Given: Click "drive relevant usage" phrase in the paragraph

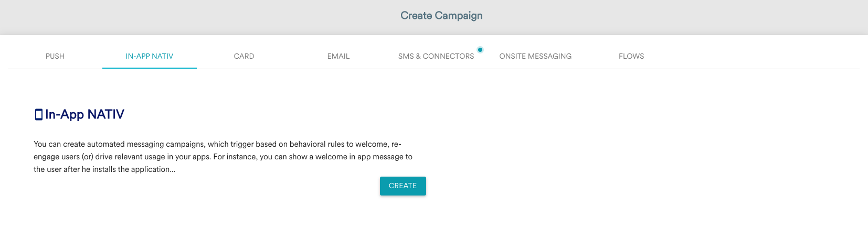Looking at the screenshot, I should point(130,157).
